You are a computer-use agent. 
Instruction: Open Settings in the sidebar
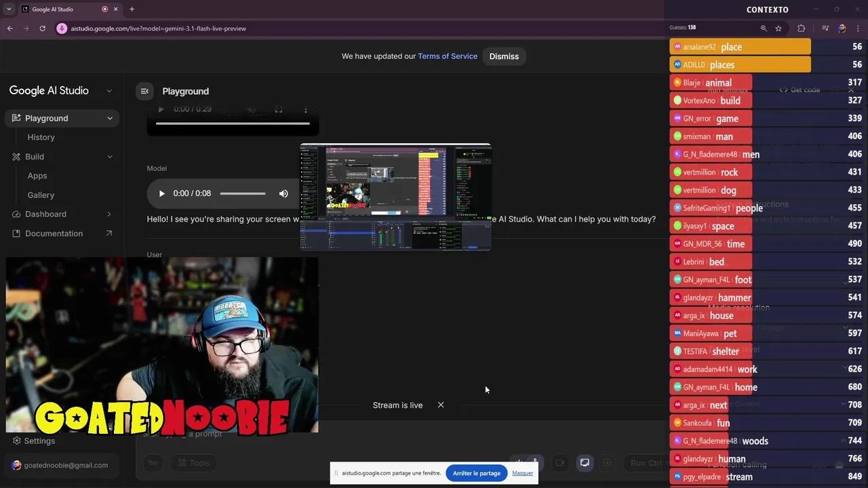pos(39,441)
